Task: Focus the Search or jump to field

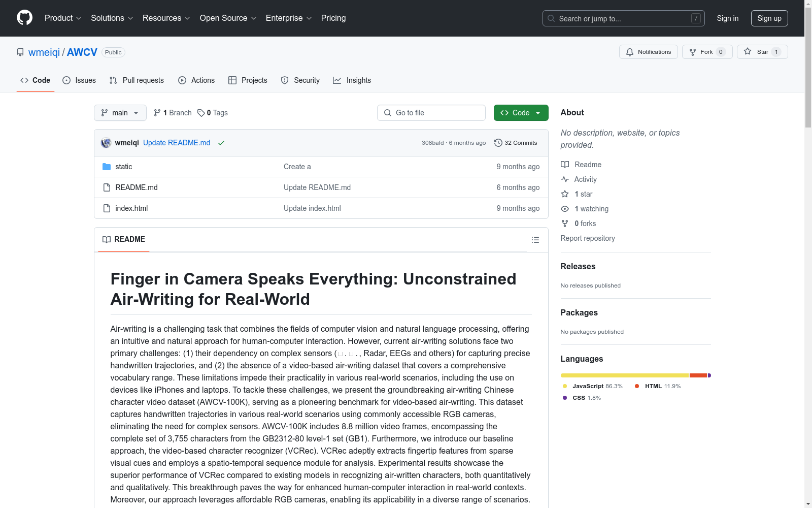Action: (x=623, y=18)
